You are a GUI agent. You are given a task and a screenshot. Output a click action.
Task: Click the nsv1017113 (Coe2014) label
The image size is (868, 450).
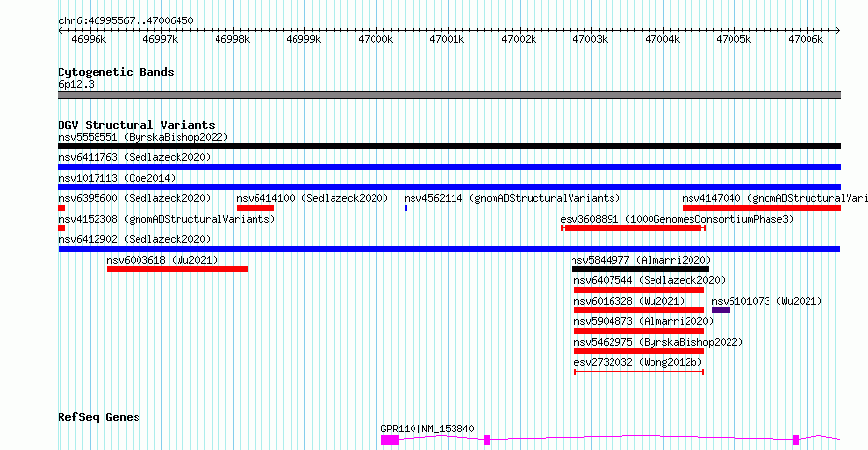tap(117, 178)
